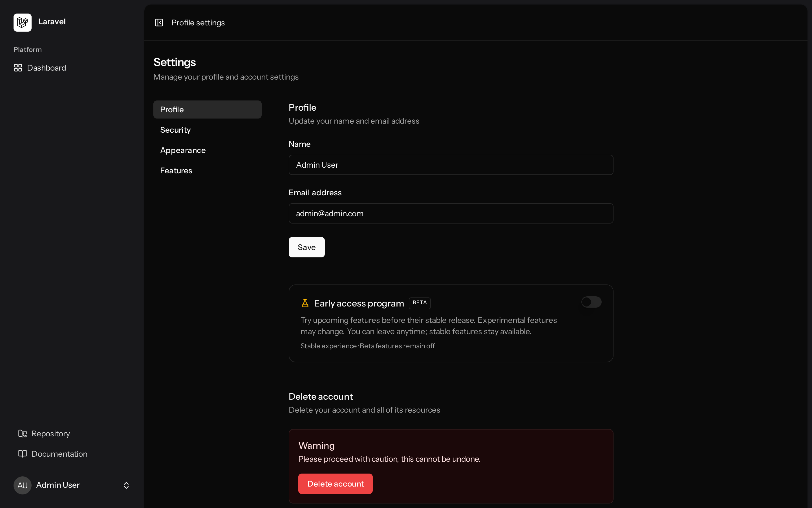Click the 'Name' field label
This screenshot has height=508, width=812.
click(x=300, y=144)
